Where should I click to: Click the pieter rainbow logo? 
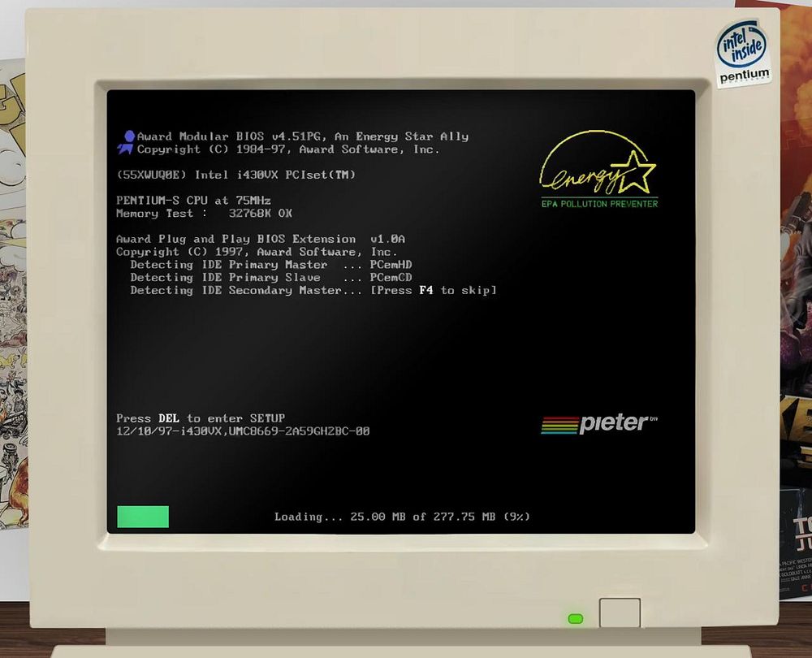599,424
